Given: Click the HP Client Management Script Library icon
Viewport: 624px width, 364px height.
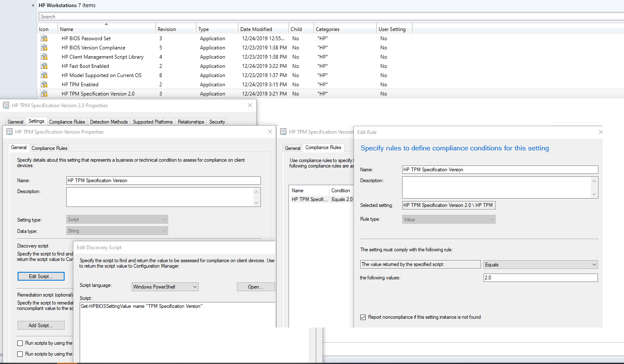Looking at the screenshot, I should tap(44, 57).
